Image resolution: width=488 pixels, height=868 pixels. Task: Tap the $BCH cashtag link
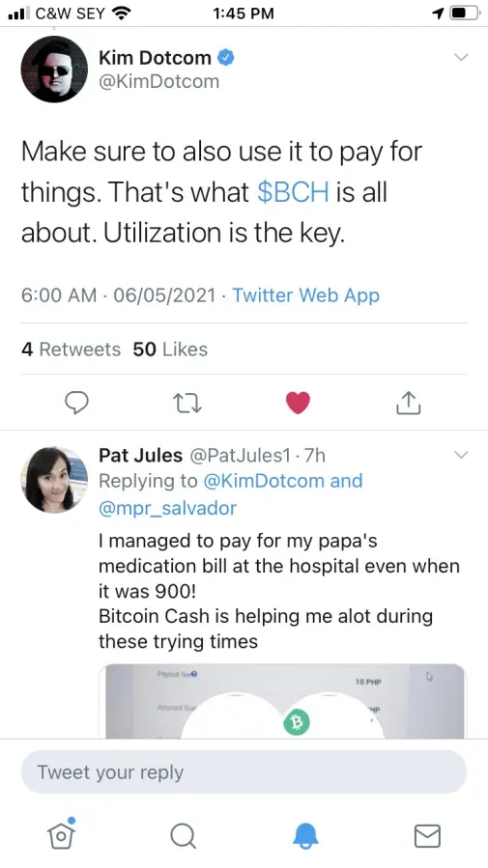tap(293, 192)
